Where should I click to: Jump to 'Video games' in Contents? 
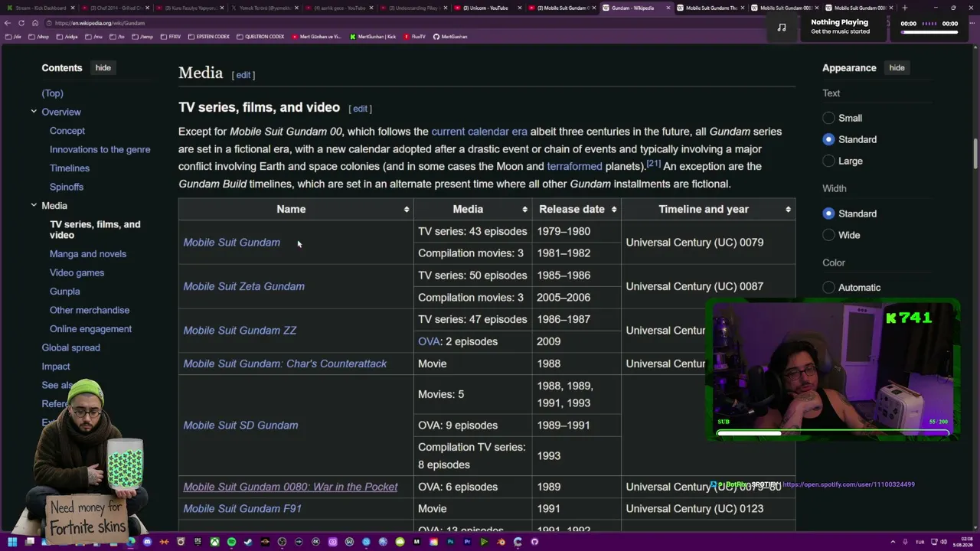tap(77, 272)
